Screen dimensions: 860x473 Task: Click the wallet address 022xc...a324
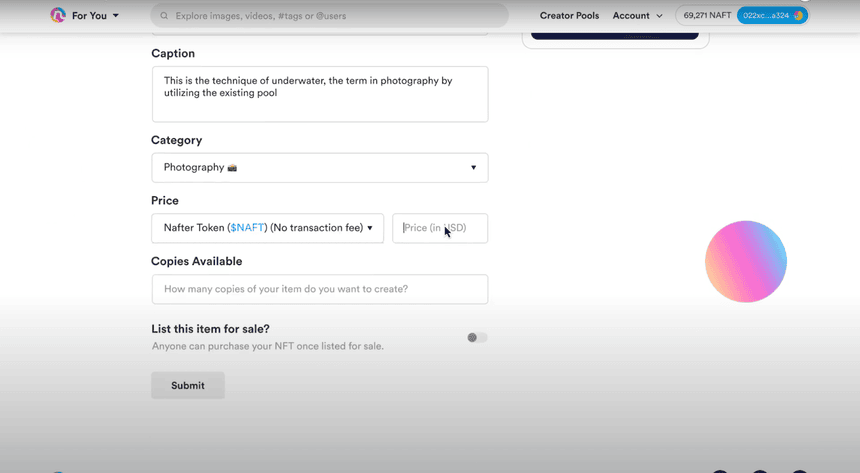[x=765, y=16]
